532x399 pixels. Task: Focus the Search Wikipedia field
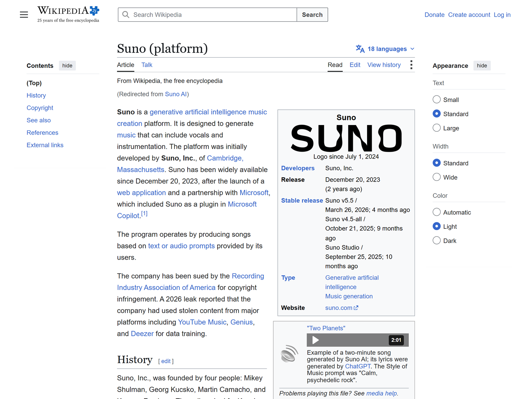(207, 15)
